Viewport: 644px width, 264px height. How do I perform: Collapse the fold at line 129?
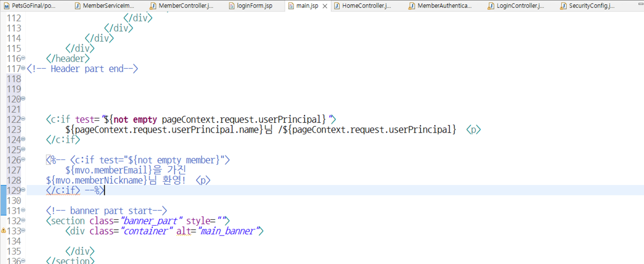(23, 190)
